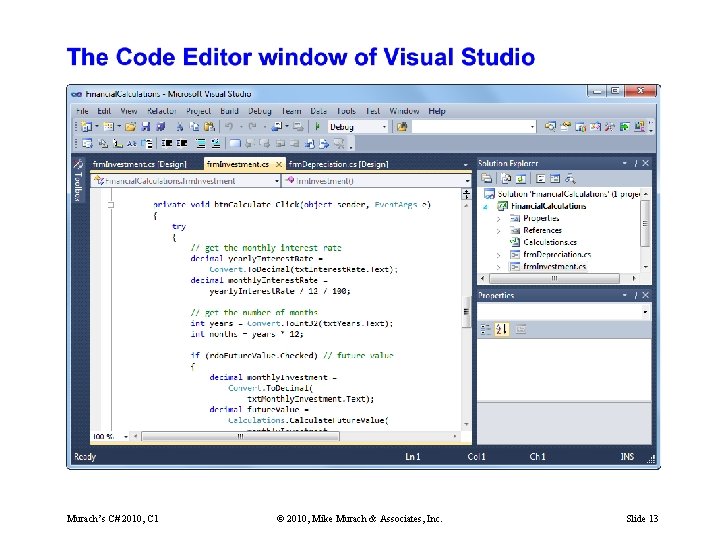Click the View Class Diagram icon
The height and width of the screenshot is (540, 720).
point(570,179)
